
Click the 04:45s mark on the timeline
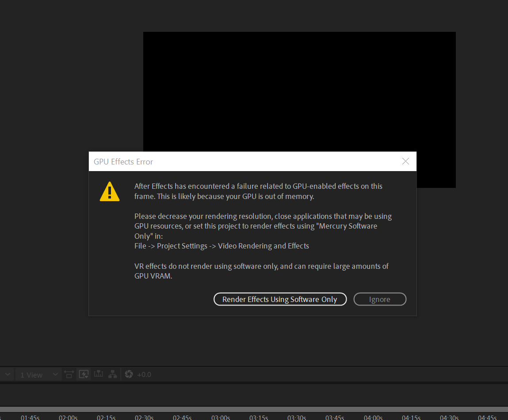click(x=487, y=417)
